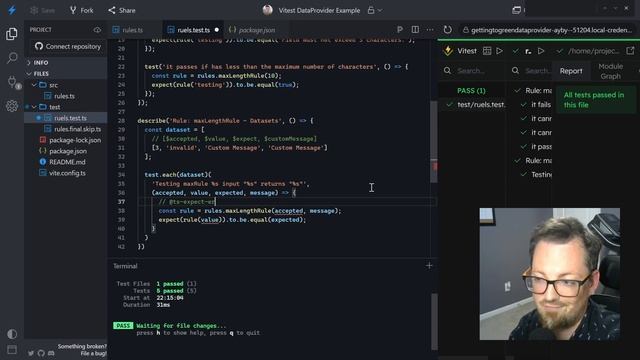The height and width of the screenshot is (360, 640).
Task: Open the Search panel in sidebar
Action: click(12, 58)
